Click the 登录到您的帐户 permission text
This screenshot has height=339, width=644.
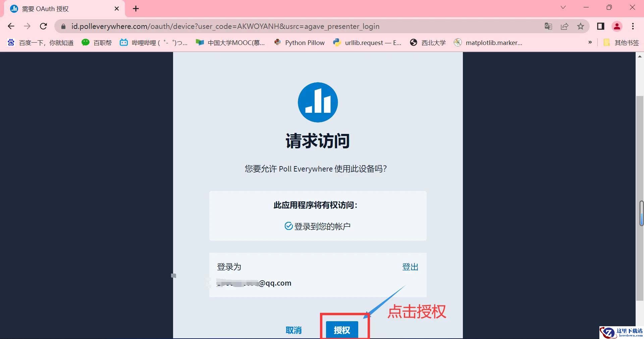tap(322, 226)
